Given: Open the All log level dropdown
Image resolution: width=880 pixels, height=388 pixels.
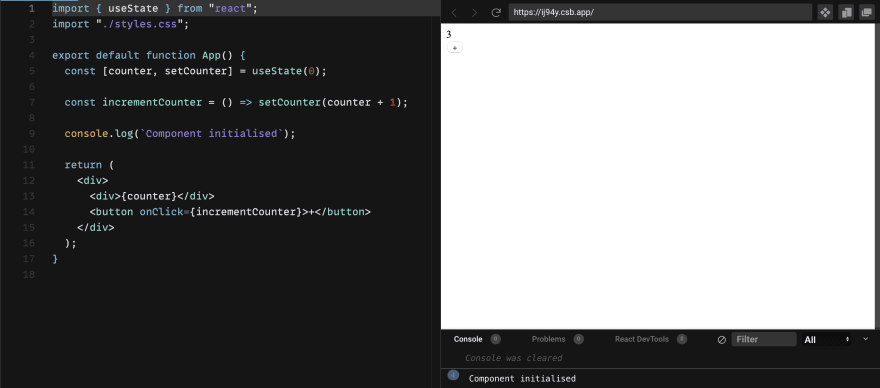Looking at the screenshot, I should tap(827, 340).
